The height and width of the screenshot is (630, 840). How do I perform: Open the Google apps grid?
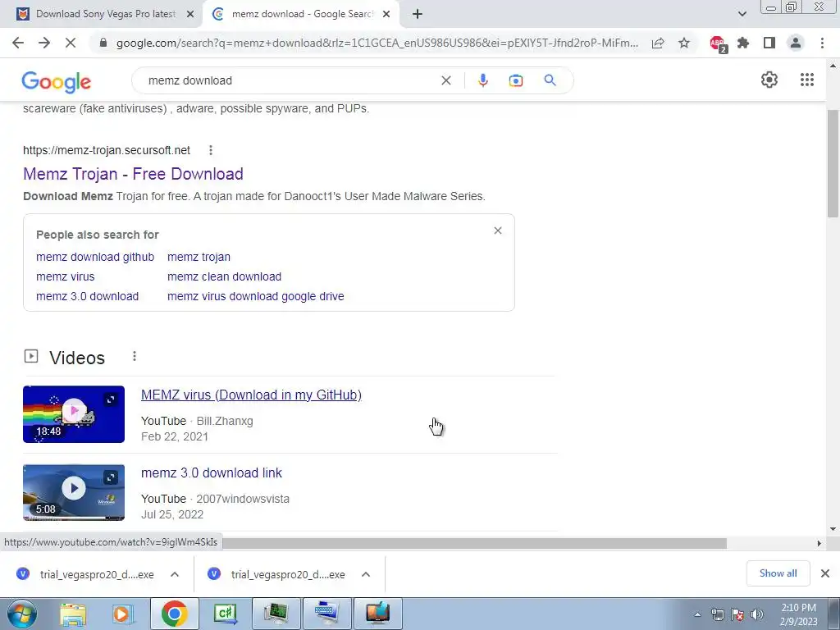[807, 80]
